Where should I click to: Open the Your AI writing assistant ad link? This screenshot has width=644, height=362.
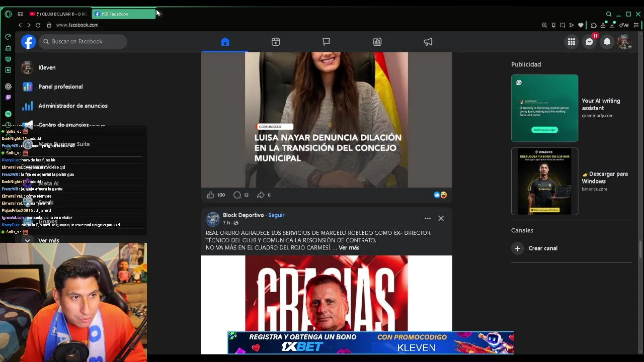tap(601, 105)
